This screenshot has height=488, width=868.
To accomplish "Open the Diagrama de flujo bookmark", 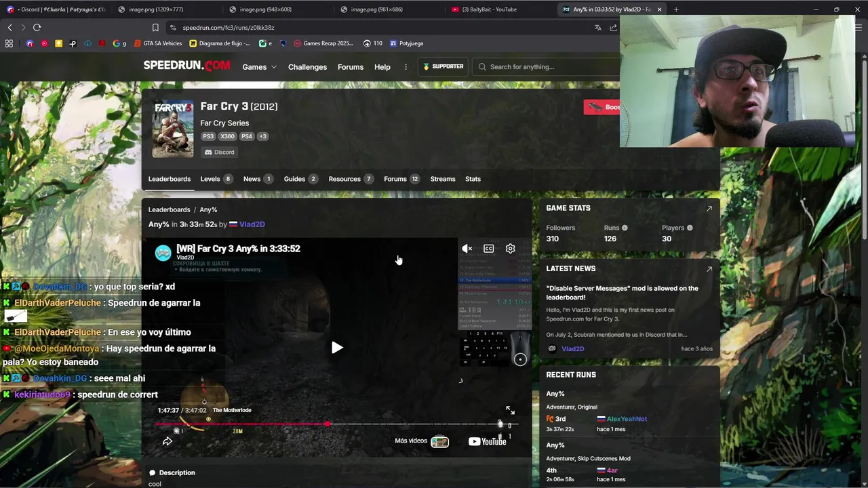I will 220,43.
